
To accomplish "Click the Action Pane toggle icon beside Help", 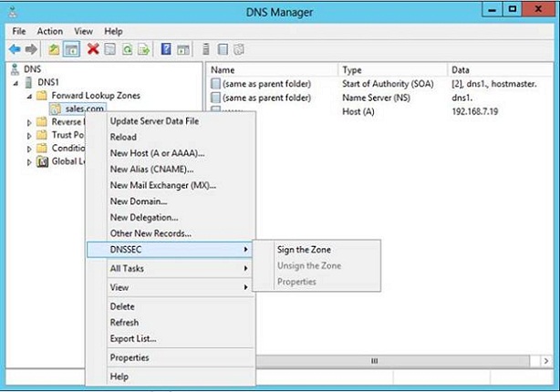I will (183, 49).
